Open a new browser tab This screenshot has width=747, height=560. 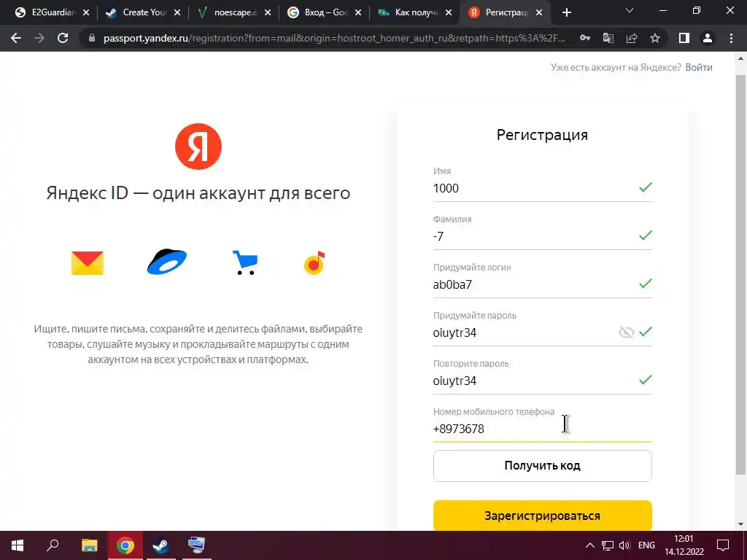(x=566, y=13)
